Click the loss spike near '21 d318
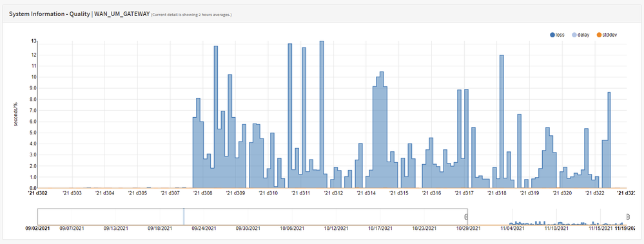644x244 pixels. click(502, 122)
